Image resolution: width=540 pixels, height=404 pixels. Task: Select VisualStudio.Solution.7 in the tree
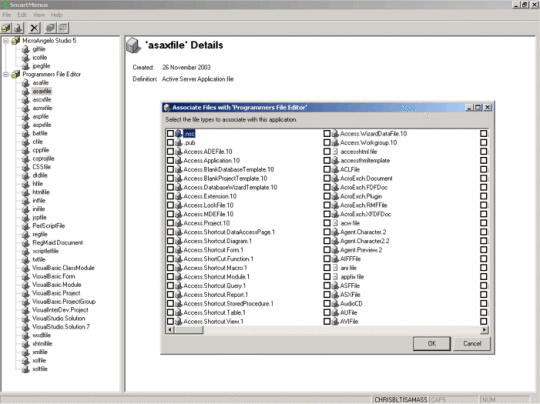(61, 327)
